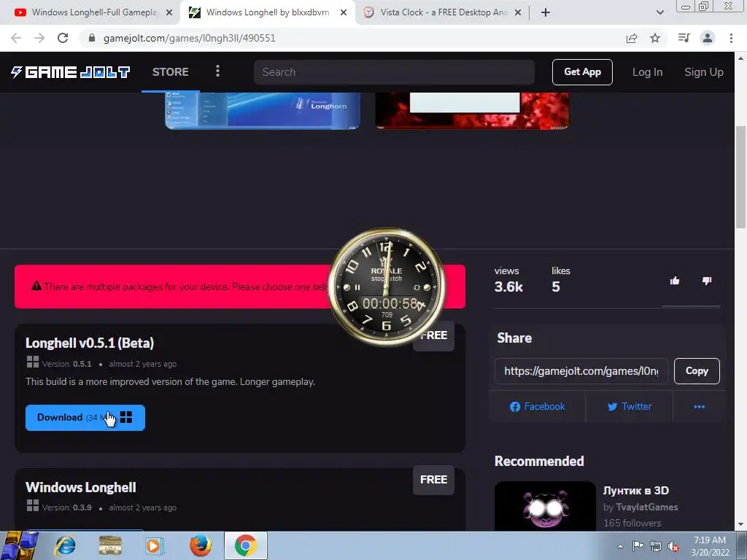Click the thumbs down dislike icon
The height and width of the screenshot is (560, 747).
707,281
